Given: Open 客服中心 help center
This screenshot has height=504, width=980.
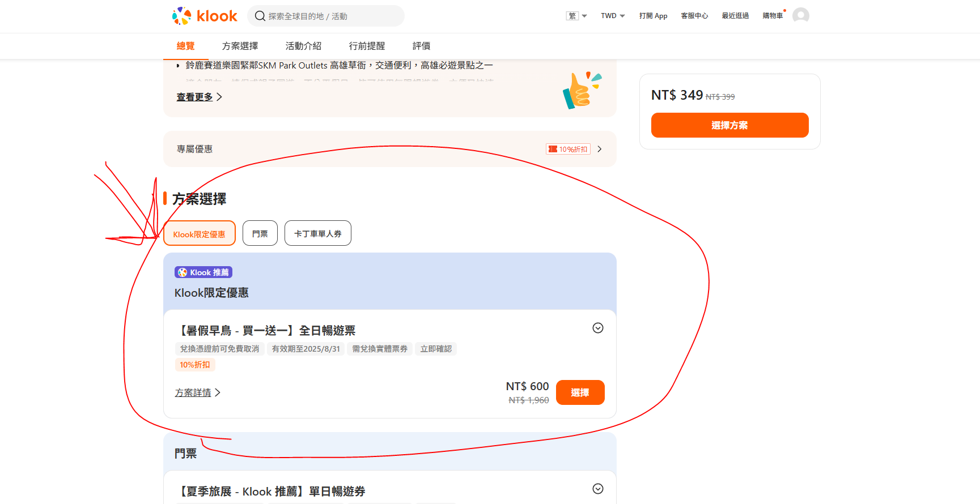Looking at the screenshot, I should coord(694,16).
